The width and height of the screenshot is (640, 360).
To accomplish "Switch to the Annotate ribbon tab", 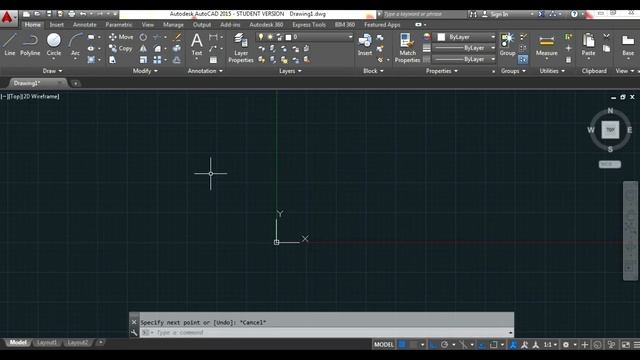I will [x=84, y=25].
